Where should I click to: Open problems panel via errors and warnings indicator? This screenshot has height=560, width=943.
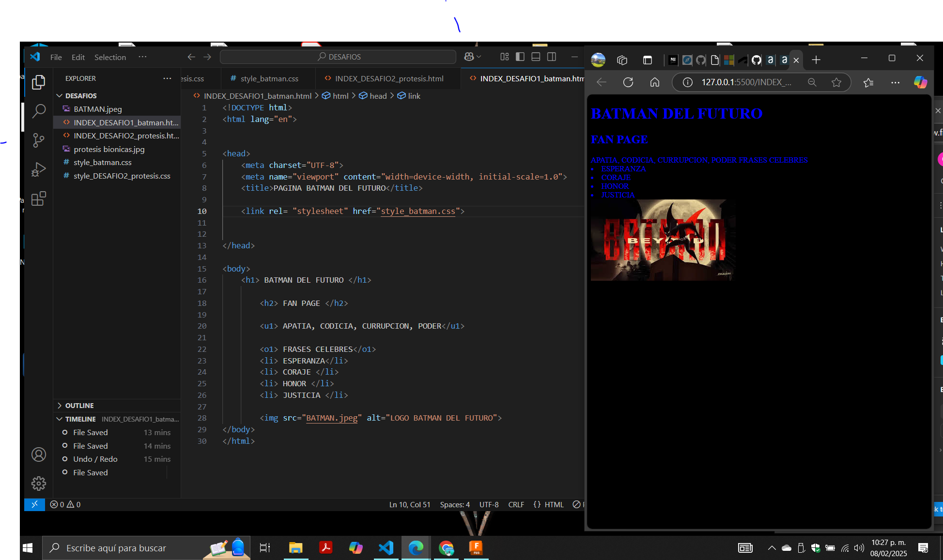65,504
